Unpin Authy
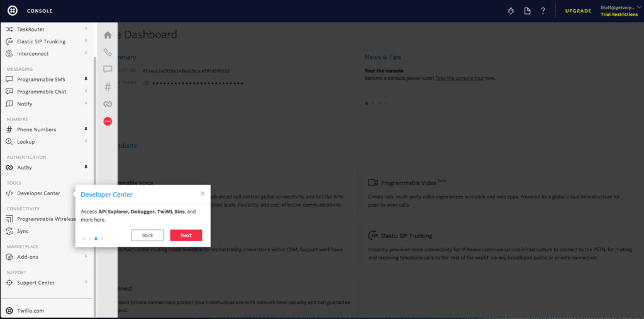The height and width of the screenshot is (319, 644). [86, 167]
